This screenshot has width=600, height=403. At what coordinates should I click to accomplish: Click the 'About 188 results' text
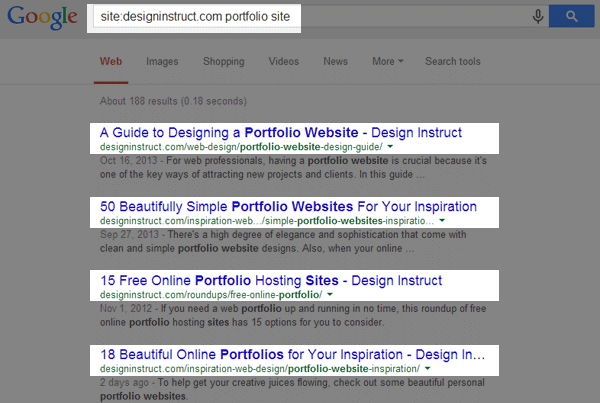pos(173,101)
